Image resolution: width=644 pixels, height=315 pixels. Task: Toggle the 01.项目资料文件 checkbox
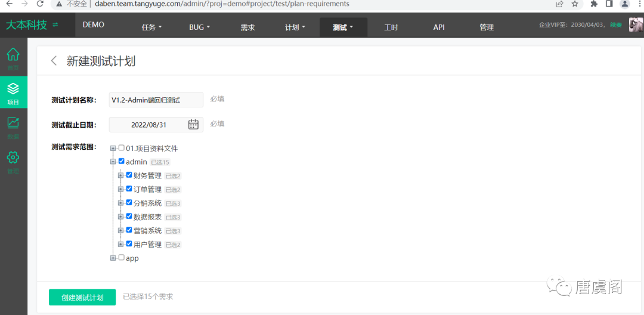(121, 147)
